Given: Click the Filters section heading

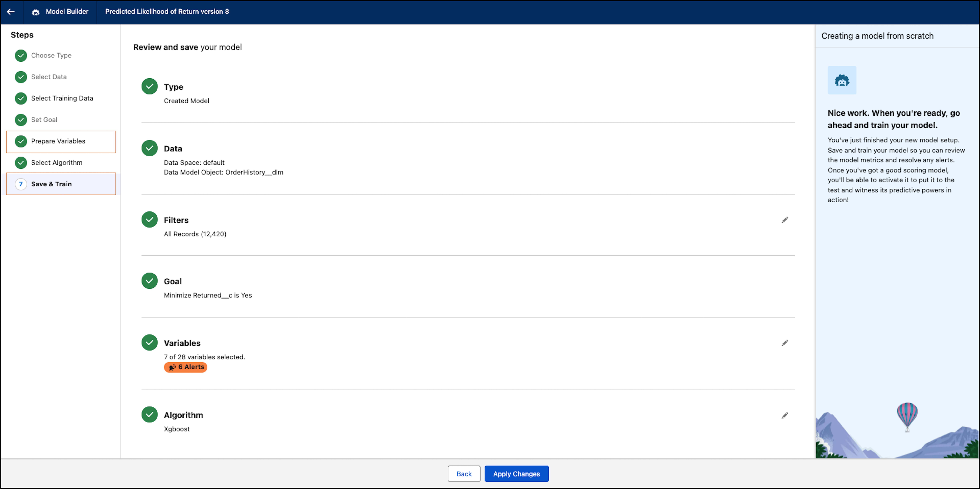Looking at the screenshot, I should tap(176, 220).
